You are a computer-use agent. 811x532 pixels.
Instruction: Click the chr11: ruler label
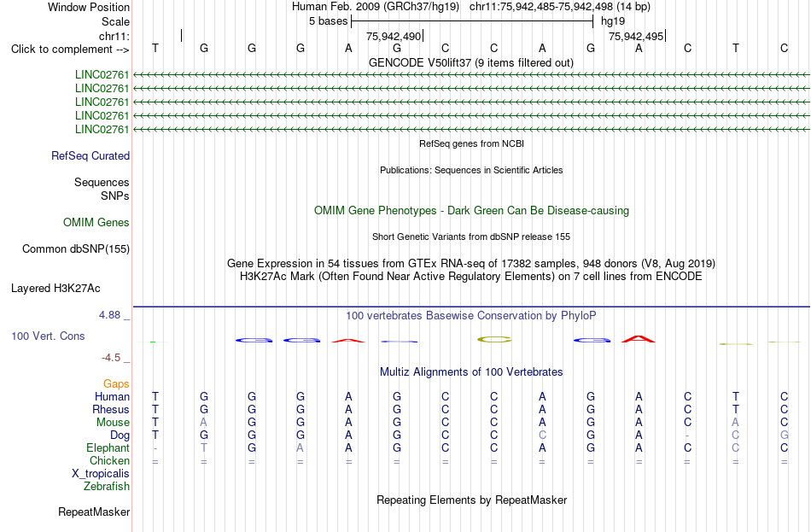click(x=114, y=36)
